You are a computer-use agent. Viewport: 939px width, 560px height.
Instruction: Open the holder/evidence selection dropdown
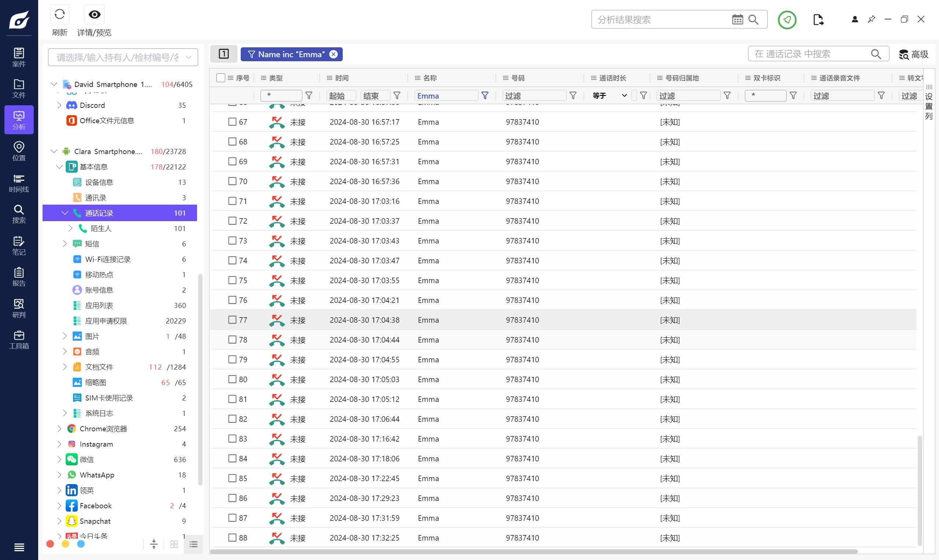click(x=123, y=57)
